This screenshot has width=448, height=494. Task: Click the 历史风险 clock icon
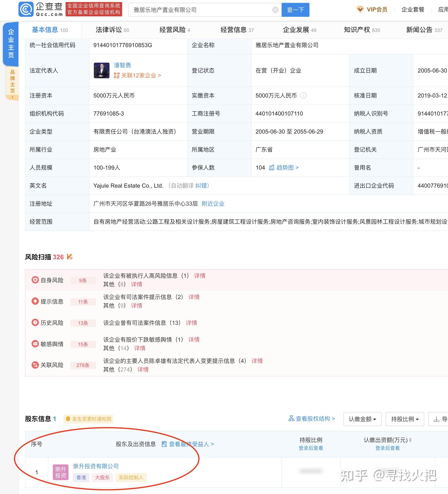35,322
